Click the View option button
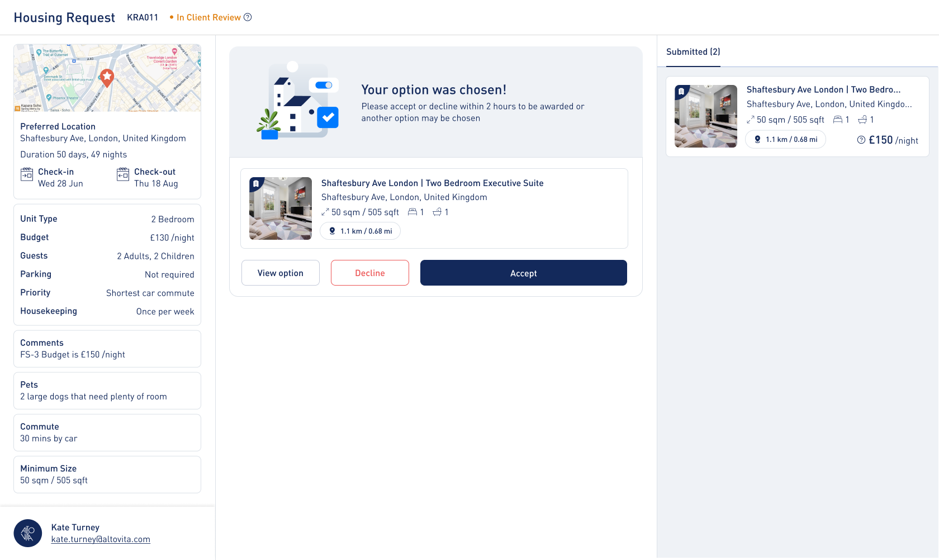The height and width of the screenshot is (560, 939). point(281,273)
